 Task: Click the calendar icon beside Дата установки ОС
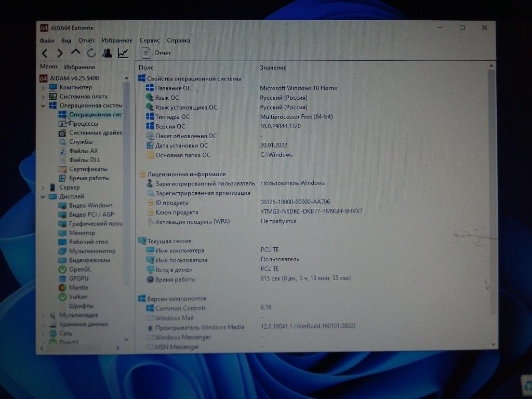click(x=150, y=145)
